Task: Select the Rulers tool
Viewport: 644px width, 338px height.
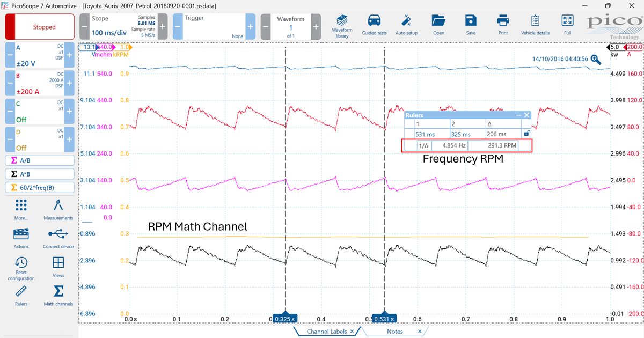Action: (x=21, y=296)
